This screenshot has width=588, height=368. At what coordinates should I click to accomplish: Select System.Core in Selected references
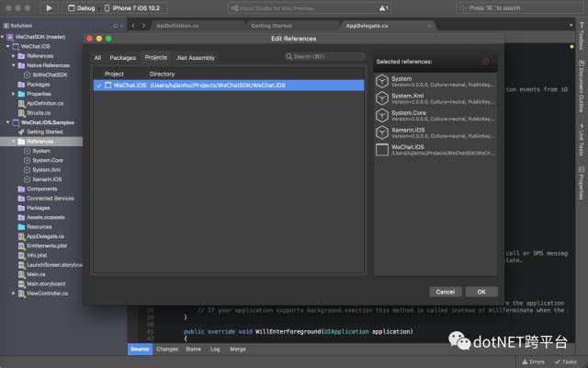[x=435, y=115]
